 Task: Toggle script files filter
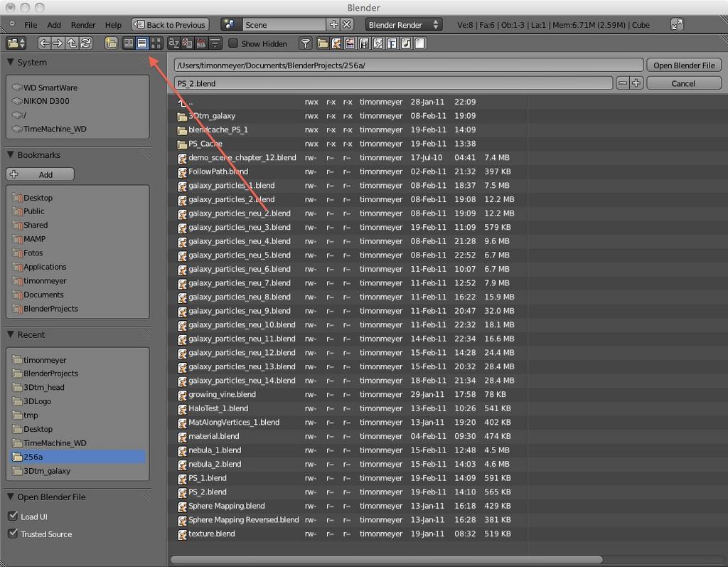click(x=378, y=43)
